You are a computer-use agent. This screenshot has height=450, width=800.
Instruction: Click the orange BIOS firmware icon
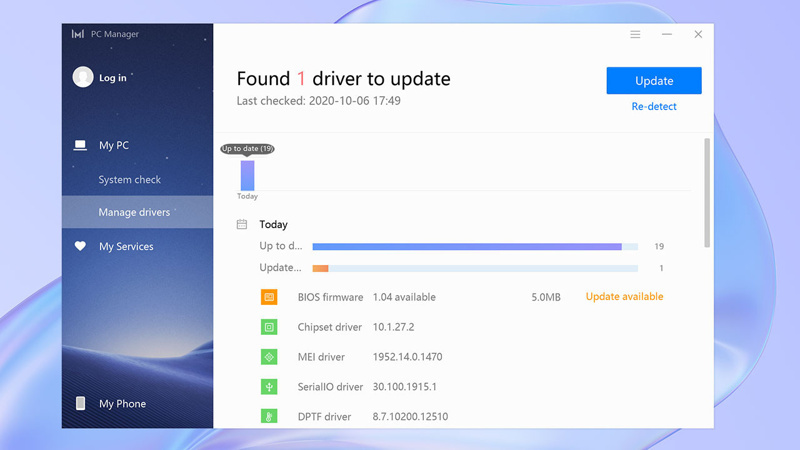pyautogui.click(x=269, y=297)
